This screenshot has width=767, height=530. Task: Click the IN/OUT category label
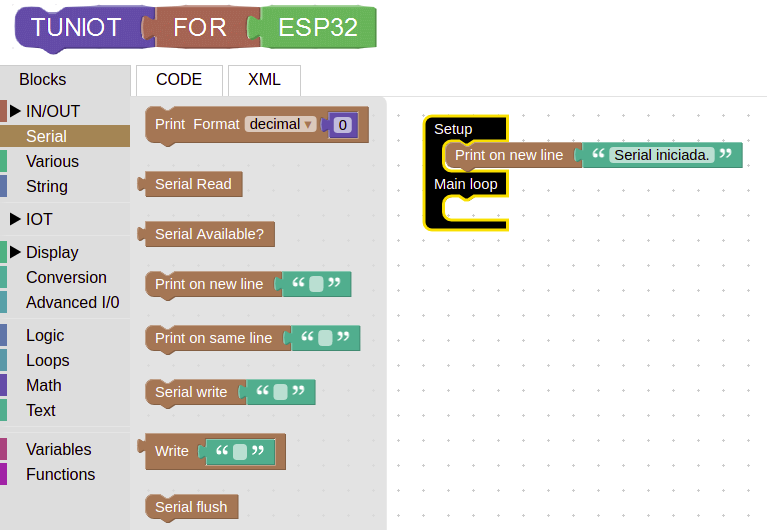pyautogui.click(x=53, y=111)
